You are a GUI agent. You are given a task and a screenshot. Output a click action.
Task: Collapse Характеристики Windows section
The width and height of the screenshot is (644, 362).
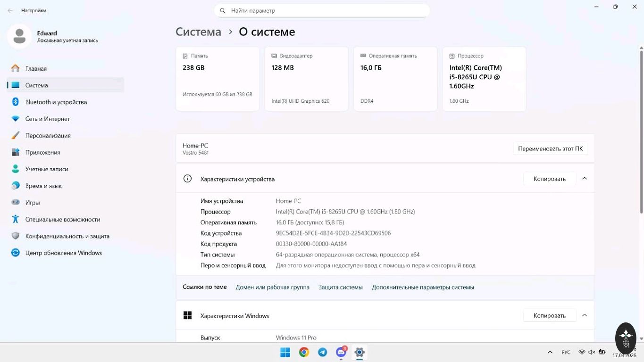pyautogui.click(x=585, y=315)
